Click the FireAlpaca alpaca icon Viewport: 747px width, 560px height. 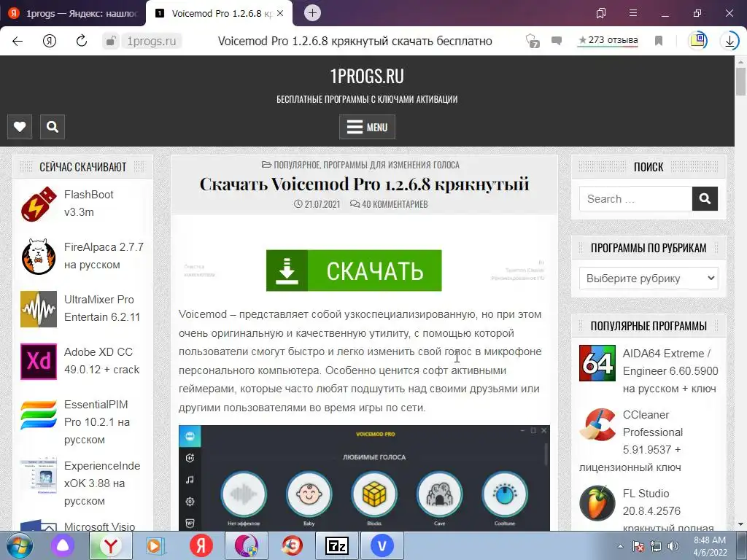pyautogui.click(x=39, y=257)
